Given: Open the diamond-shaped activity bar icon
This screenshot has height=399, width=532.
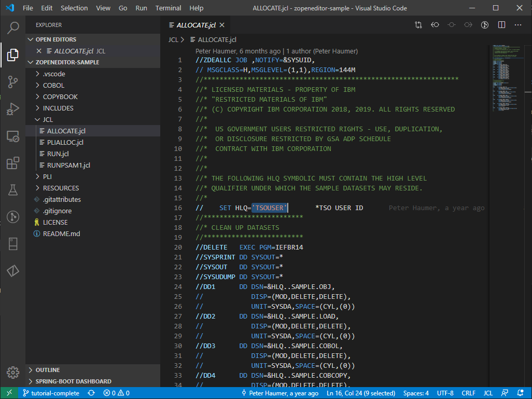Looking at the screenshot, I should click(13, 271).
